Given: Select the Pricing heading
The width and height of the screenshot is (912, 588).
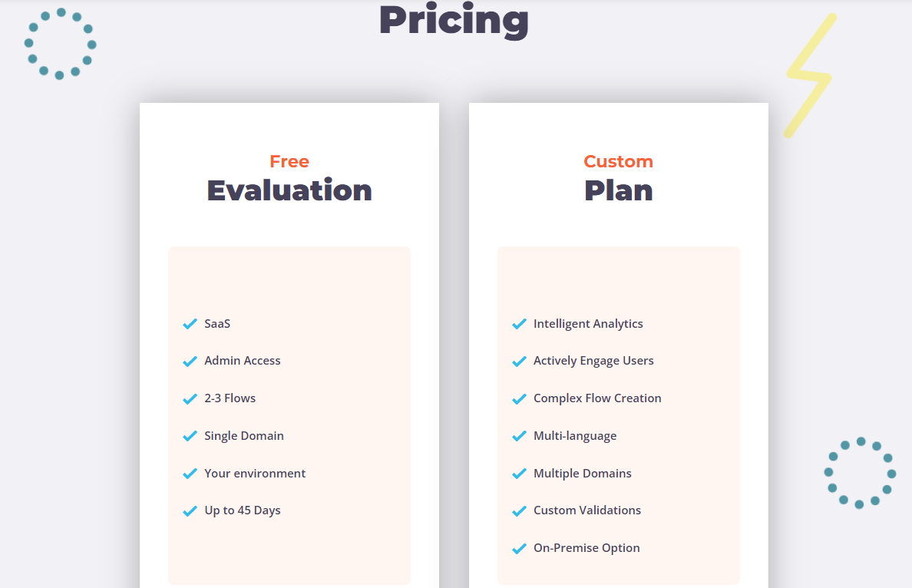Looking at the screenshot, I should tap(454, 20).
